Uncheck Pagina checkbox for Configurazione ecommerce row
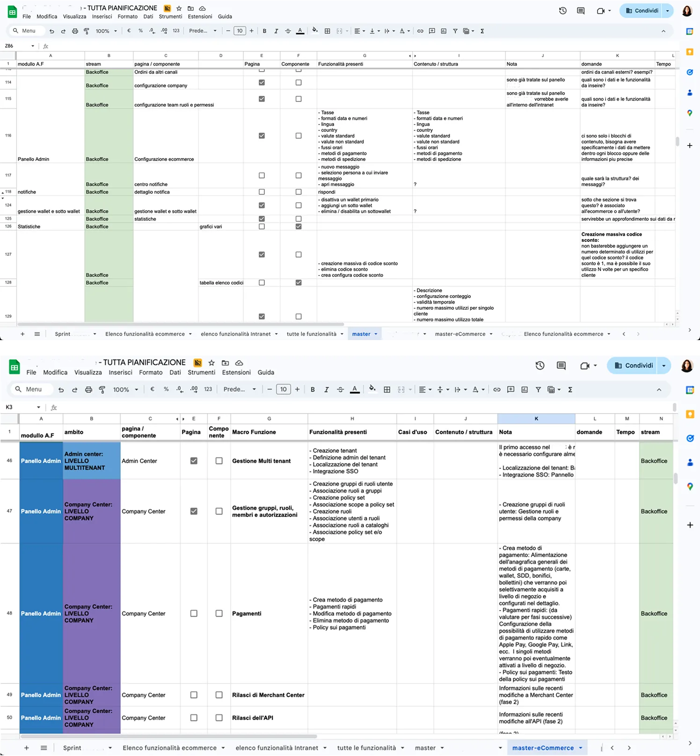700x756 pixels. click(x=262, y=136)
